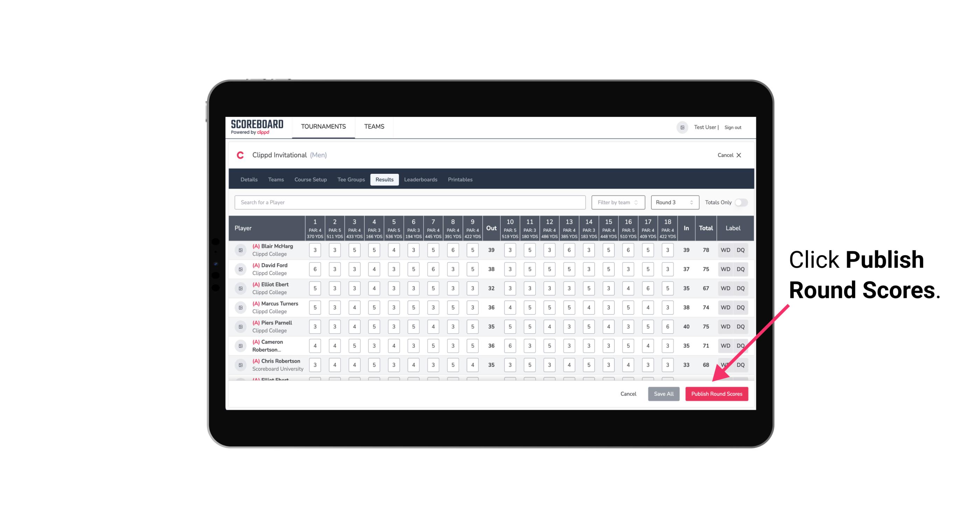The height and width of the screenshot is (527, 980).
Task: Click the DQ icon for Chris Robertson
Action: click(742, 364)
